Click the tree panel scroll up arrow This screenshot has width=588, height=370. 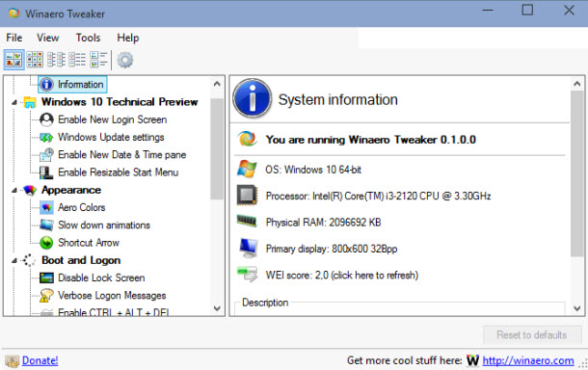217,84
